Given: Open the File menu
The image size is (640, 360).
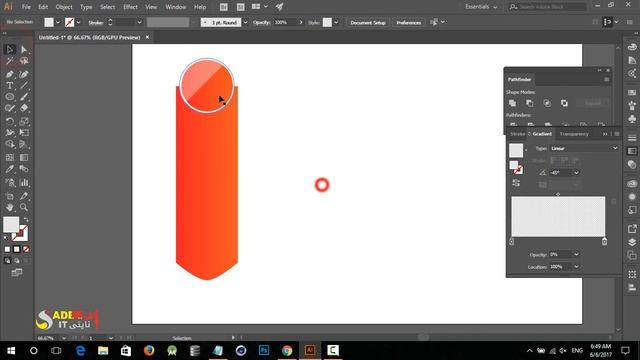Looking at the screenshot, I should tap(26, 7).
